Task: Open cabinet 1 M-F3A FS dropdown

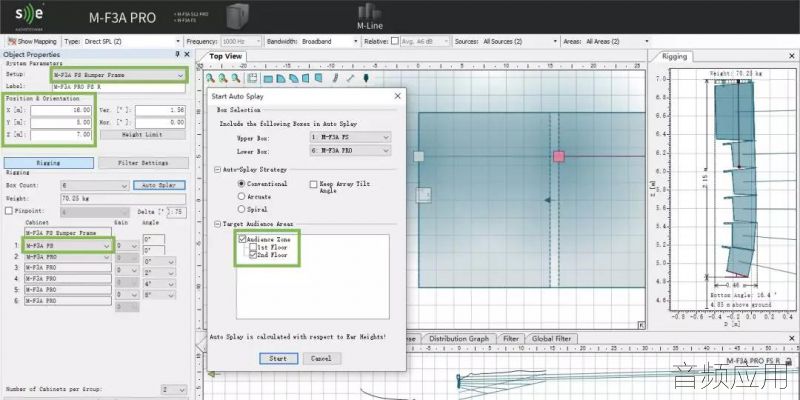Action: coord(68,246)
